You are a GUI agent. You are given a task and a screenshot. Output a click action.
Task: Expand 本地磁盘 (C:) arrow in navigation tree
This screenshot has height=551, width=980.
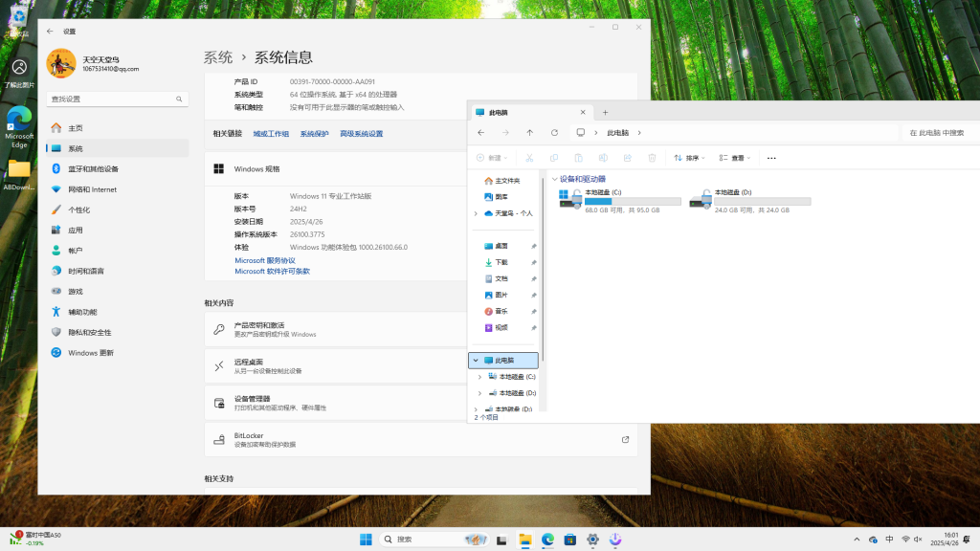coord(479,377)
